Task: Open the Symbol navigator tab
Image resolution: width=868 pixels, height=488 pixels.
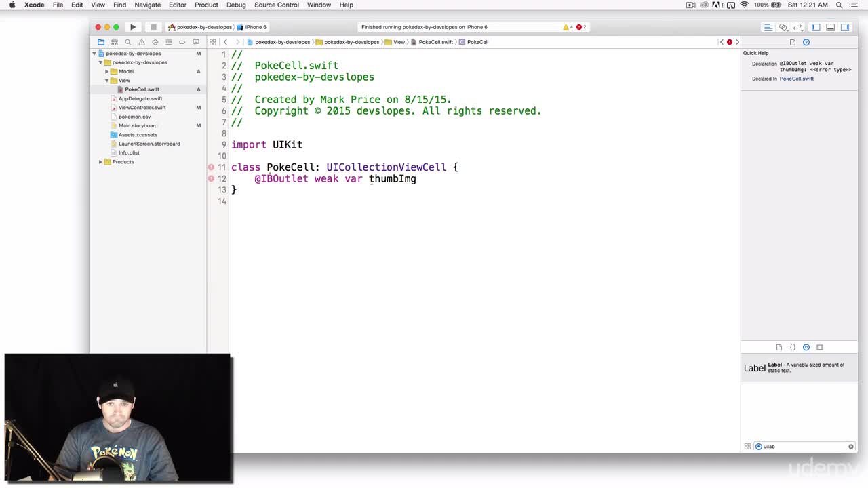Action: coord(114,42)
